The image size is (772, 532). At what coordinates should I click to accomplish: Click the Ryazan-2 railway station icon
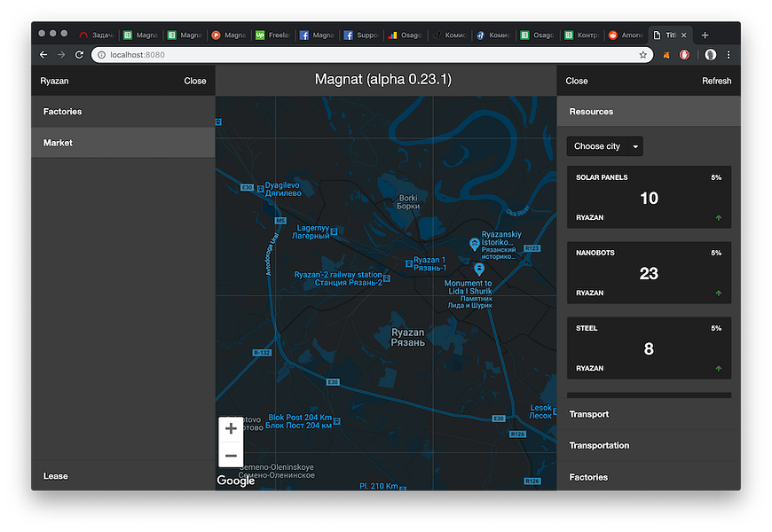[x=387, y=278]
